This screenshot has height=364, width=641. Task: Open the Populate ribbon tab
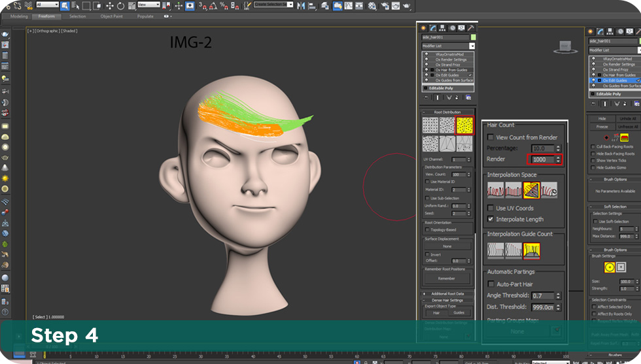click(145, 16)
